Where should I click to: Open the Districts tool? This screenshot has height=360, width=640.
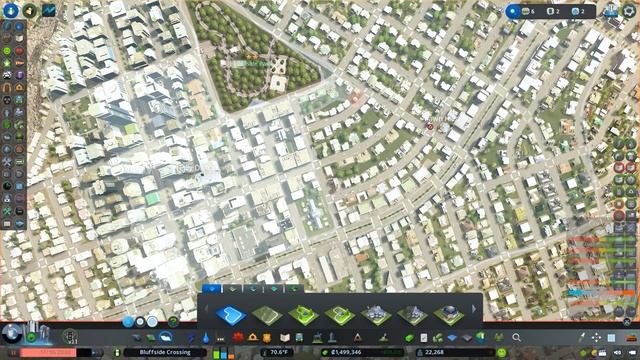(166, 337)
